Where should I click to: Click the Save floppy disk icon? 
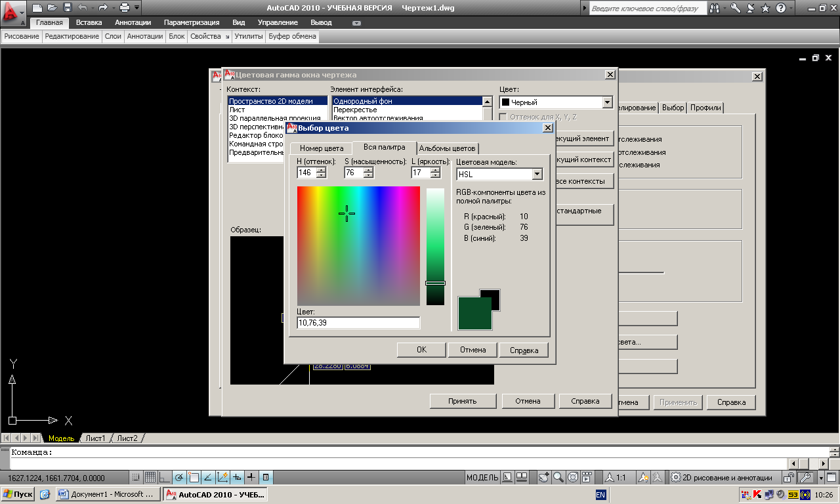tap(67, 8)
